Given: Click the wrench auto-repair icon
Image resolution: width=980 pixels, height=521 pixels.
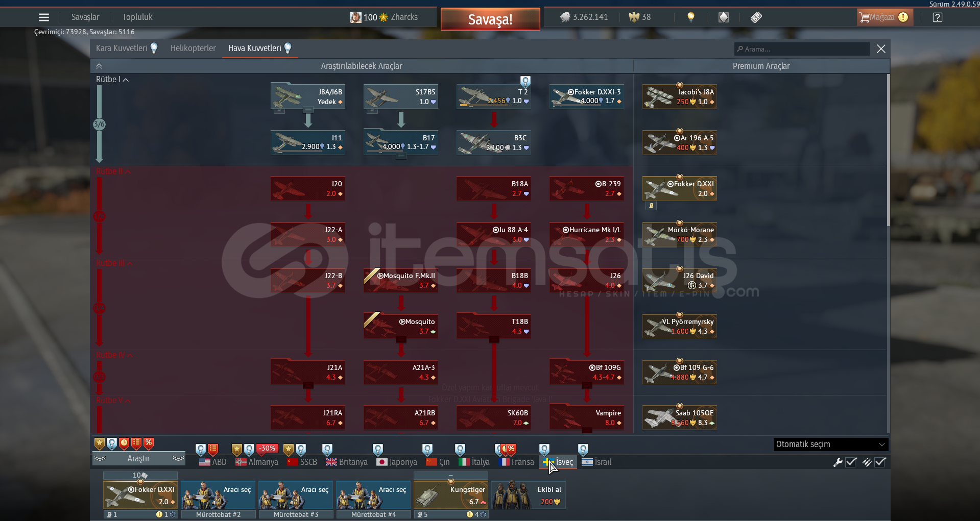Looking at the screenshot, I should [838, 462].
